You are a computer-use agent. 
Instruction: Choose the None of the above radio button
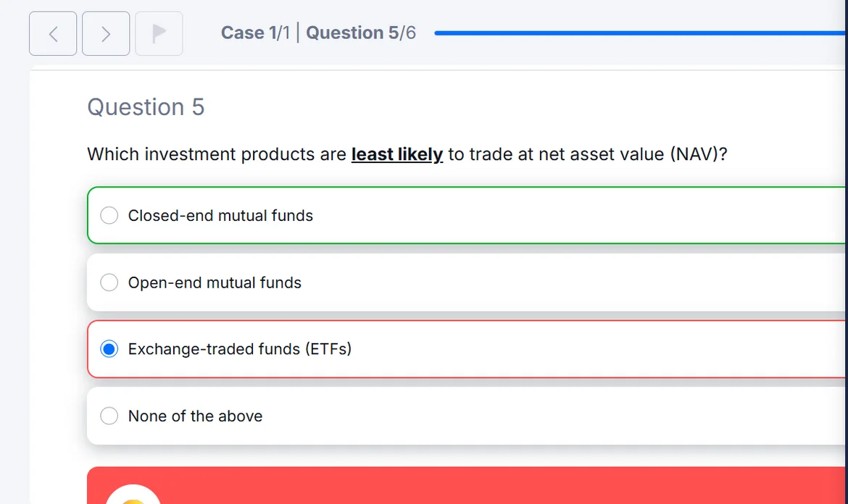pyautogui.click(x=109, y=416)
